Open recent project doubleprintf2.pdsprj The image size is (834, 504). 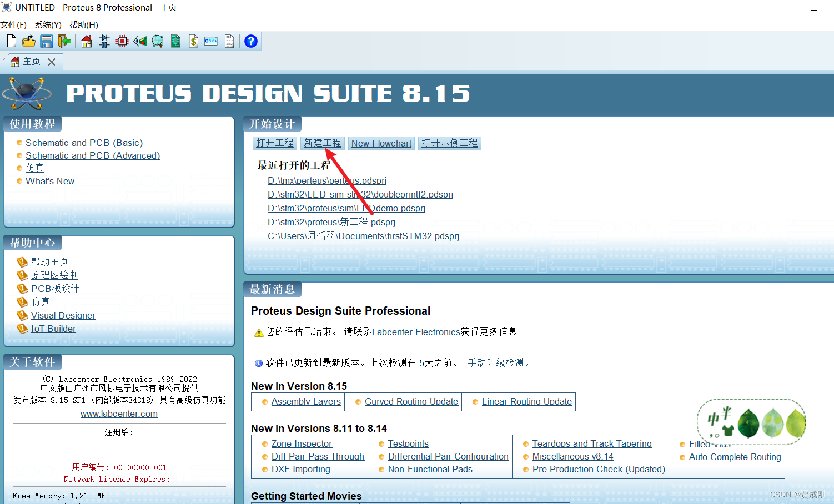(x=360, y=194)
